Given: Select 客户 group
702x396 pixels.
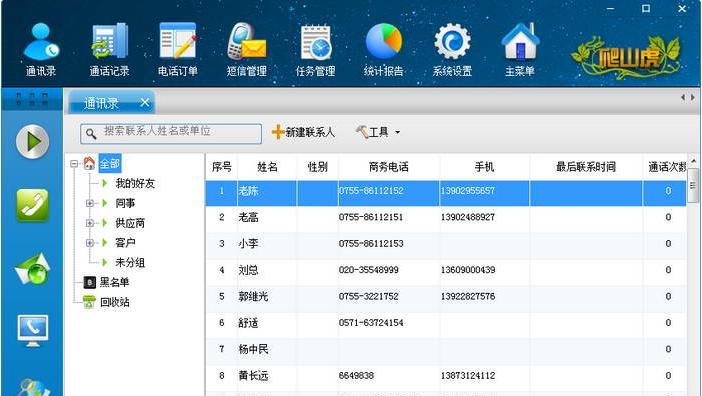Looking at the screenshot, I should (125, 243).
